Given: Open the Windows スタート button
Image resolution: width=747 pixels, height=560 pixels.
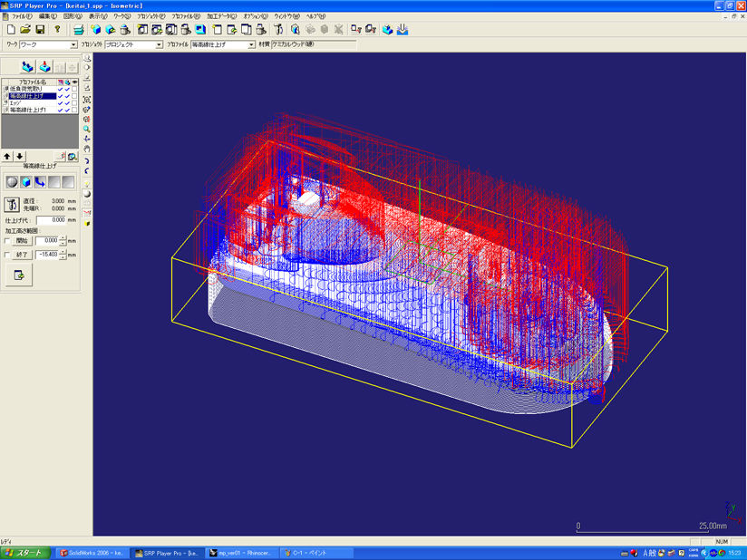Looking at the screenshot, I should [x=24, y=552].
